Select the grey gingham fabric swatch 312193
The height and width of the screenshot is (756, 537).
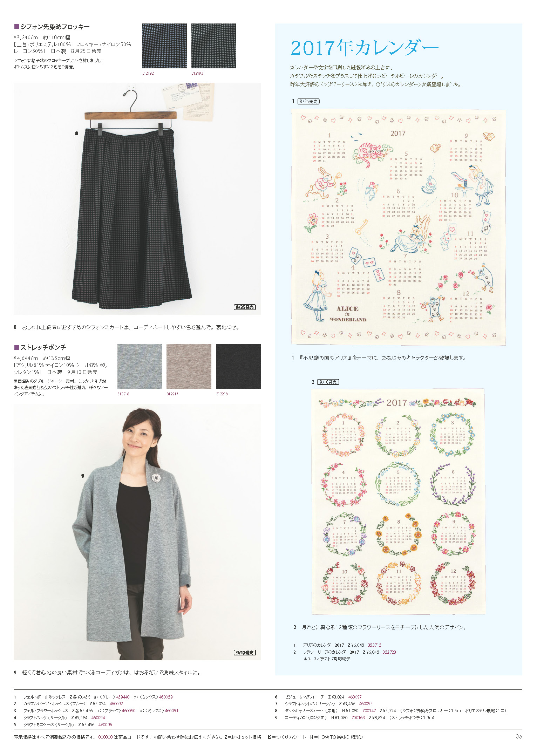click(x=213, y=46)
